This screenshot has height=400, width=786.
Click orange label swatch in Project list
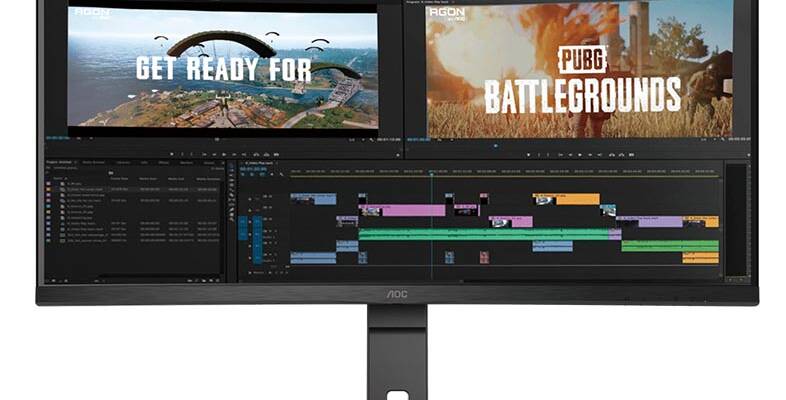(x=49, y=189)
